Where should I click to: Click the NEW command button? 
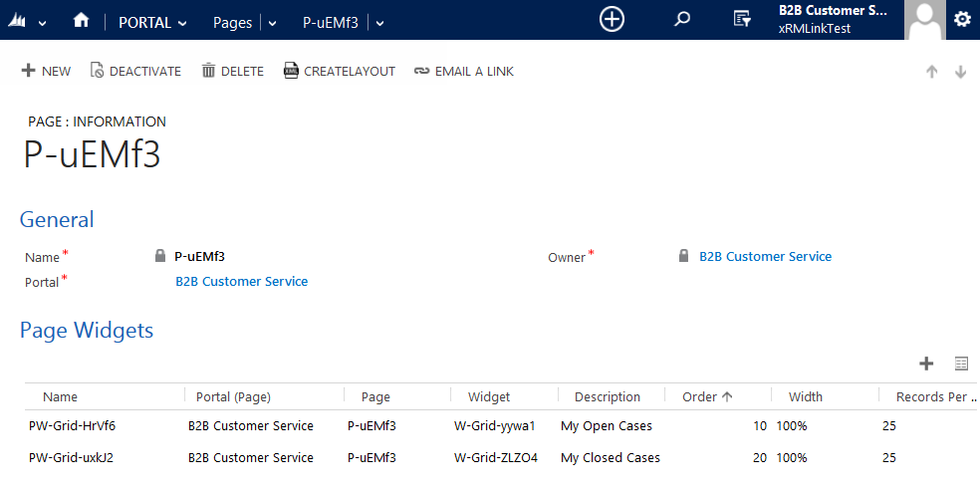[x=46, y=72]
